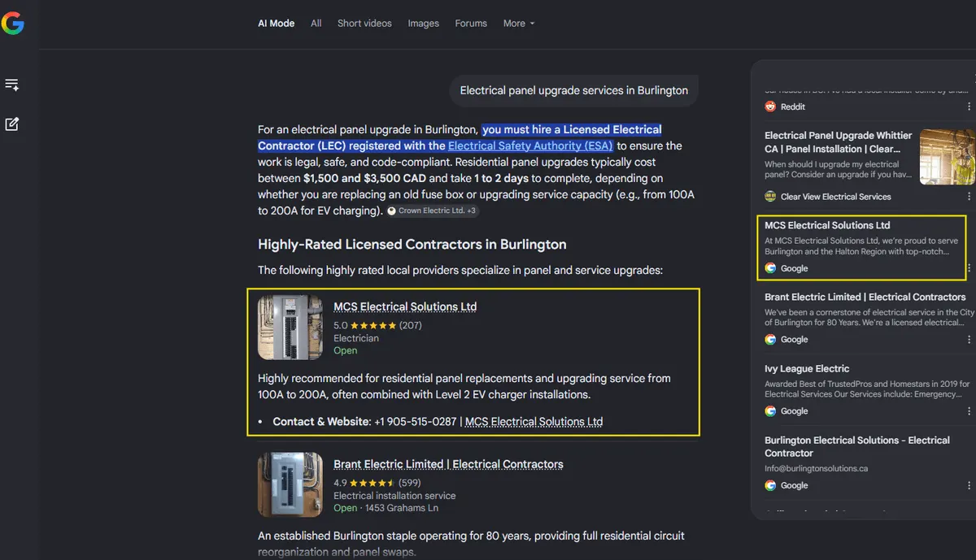Open the Forums tab
The height and width of the screenshot is (560, 976).
coord(471,24)
